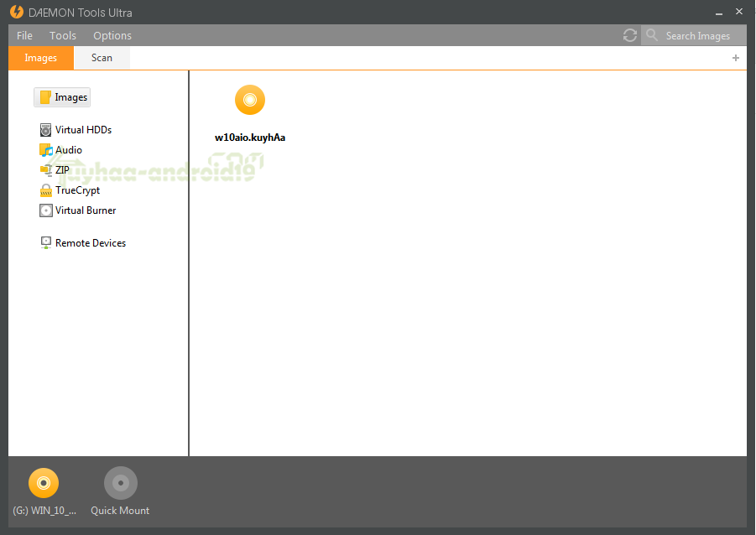Click the Virtual Burner disc icon
This screenshot has width=756, height=535.
pos(46,210)
